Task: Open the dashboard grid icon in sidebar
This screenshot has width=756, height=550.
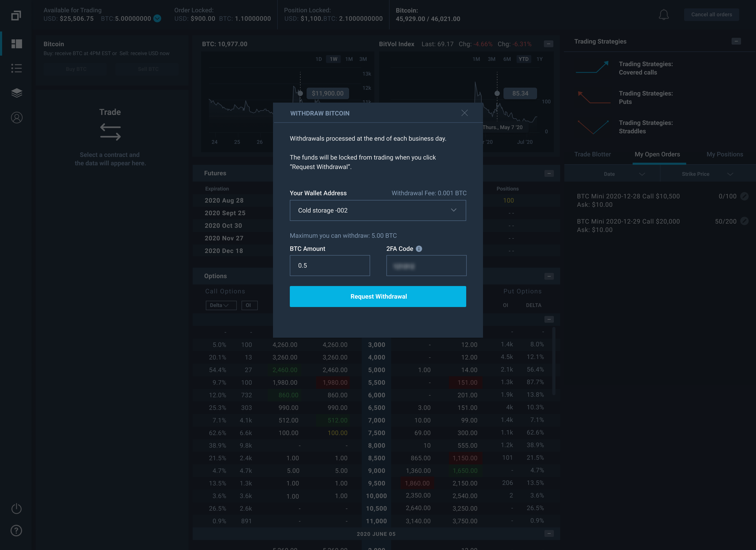Action: coord(17,44)
